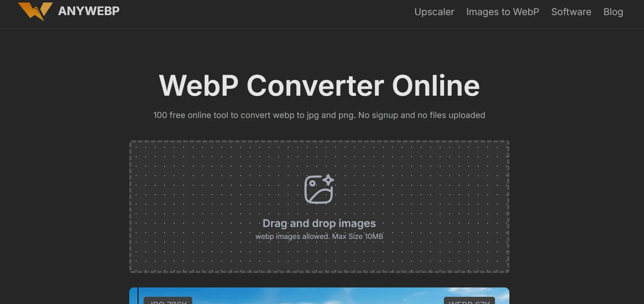This screenshot has width=644, height=304.
Task: Go to Images to WebP converter
Action: [503, 12]
